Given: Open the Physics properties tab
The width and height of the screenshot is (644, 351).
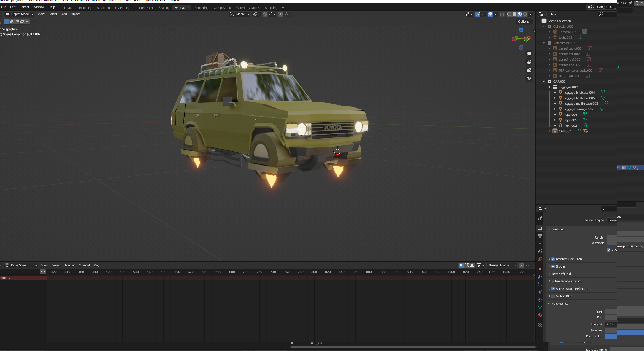Looking at the screenshot, I should [x=540, y=292].
